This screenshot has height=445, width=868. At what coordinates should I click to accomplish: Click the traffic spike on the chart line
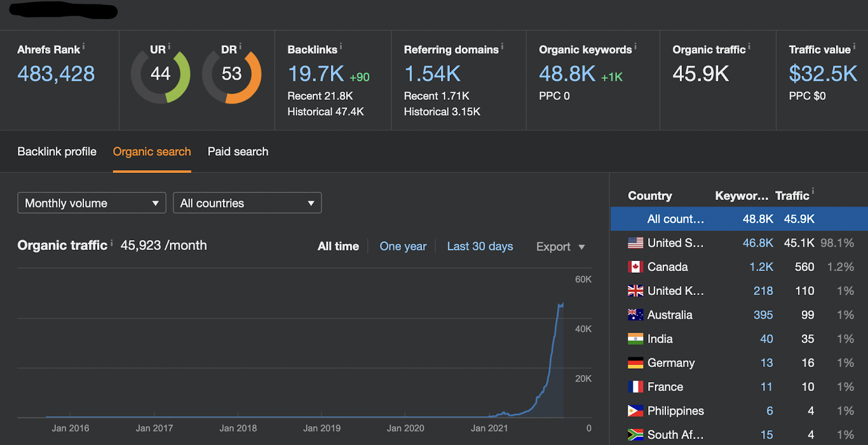click(561, 306)
